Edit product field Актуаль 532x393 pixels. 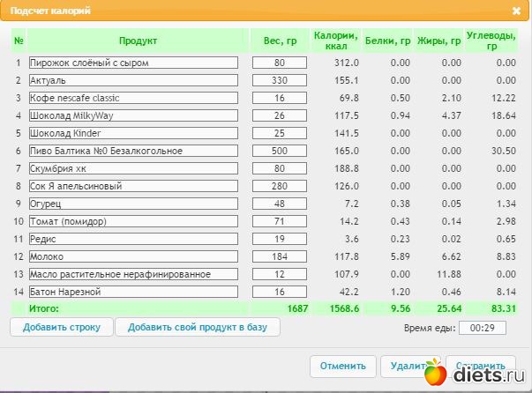tap(133, 80)
